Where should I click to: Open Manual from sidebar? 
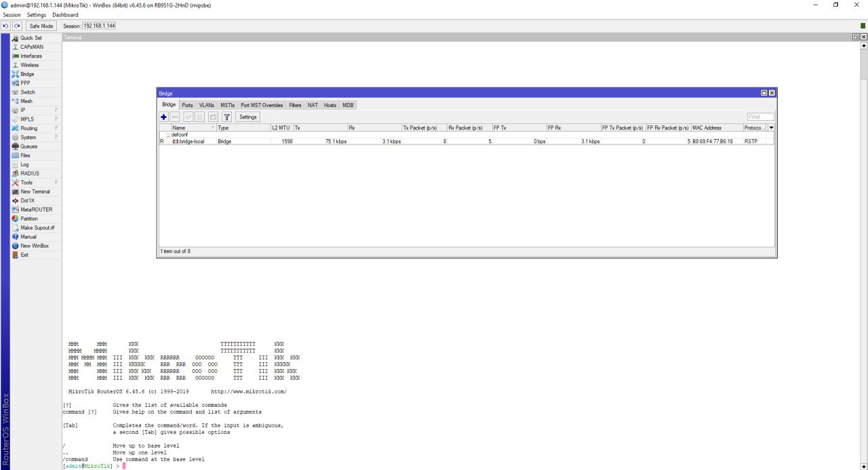tap(28, 237)
